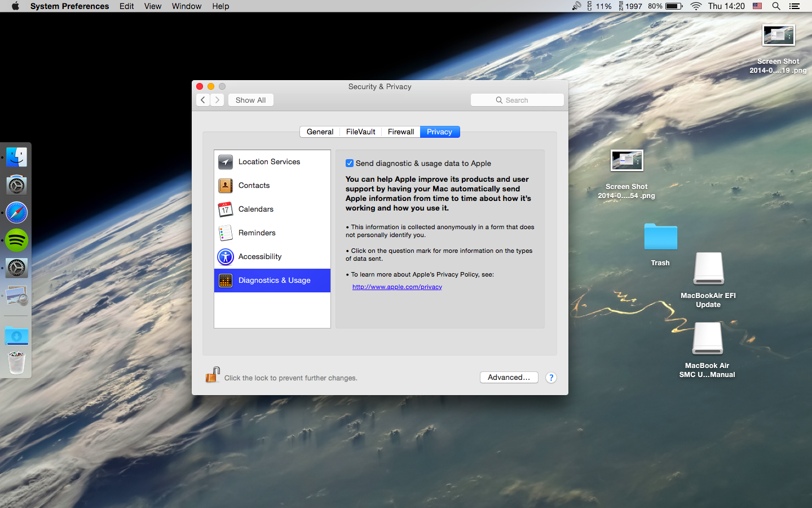Click the US flag input source icon
This screenshot has height=508, width=812.
(x=757, y=6)
